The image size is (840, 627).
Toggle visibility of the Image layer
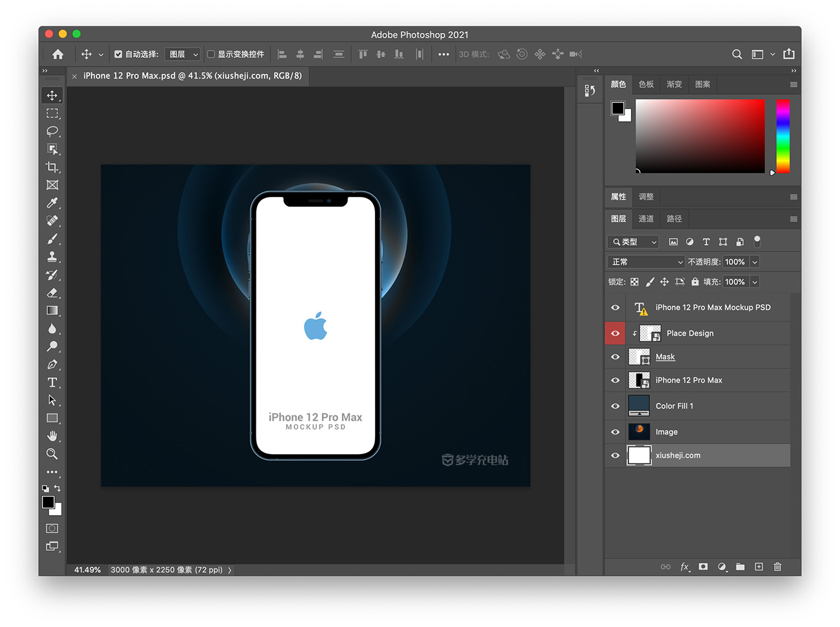pyautogui.click(x=614, y=431)
